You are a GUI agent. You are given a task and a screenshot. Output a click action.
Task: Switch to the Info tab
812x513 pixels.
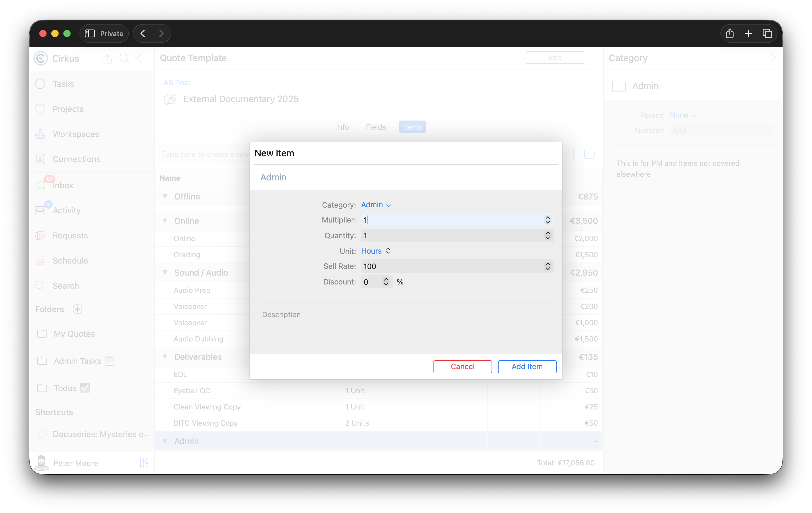pyautogui.click(x=342, y=127)
